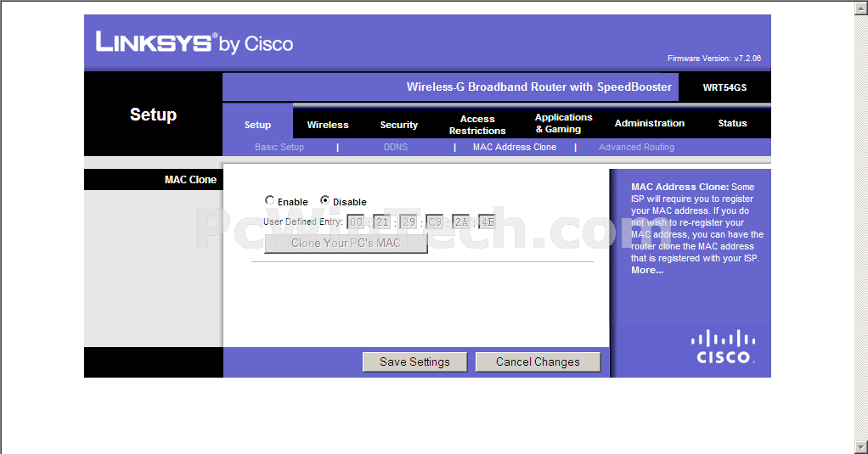Click the page scrollbar down arrow
The image size is (868, 454).
coord(861,446)
